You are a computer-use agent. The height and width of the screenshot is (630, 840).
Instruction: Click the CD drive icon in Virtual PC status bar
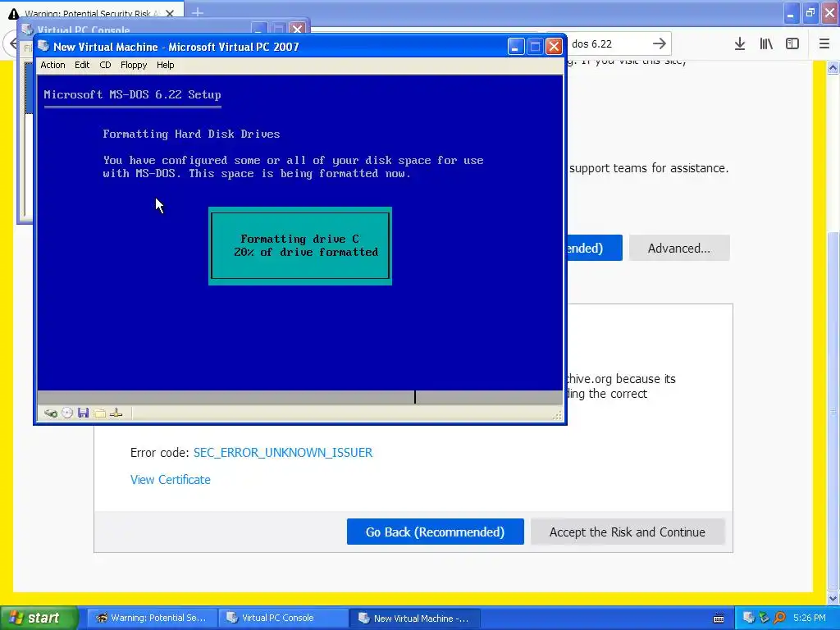point(67,413)
